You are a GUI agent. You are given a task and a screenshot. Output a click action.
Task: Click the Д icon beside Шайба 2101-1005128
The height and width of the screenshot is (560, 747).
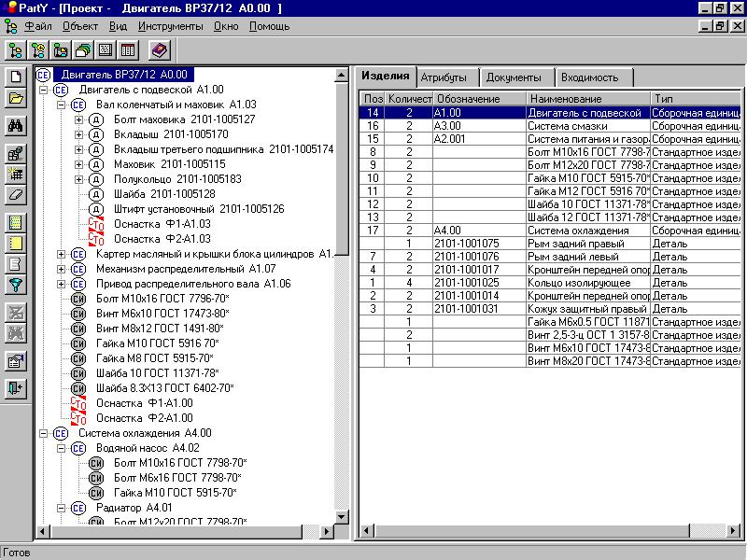pos(96,194)
